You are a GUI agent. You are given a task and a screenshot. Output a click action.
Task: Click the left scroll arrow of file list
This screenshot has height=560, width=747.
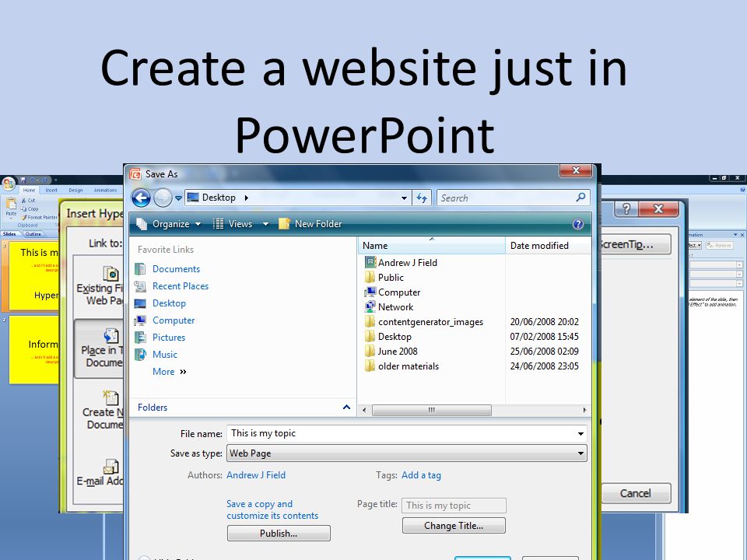point(364,410)
